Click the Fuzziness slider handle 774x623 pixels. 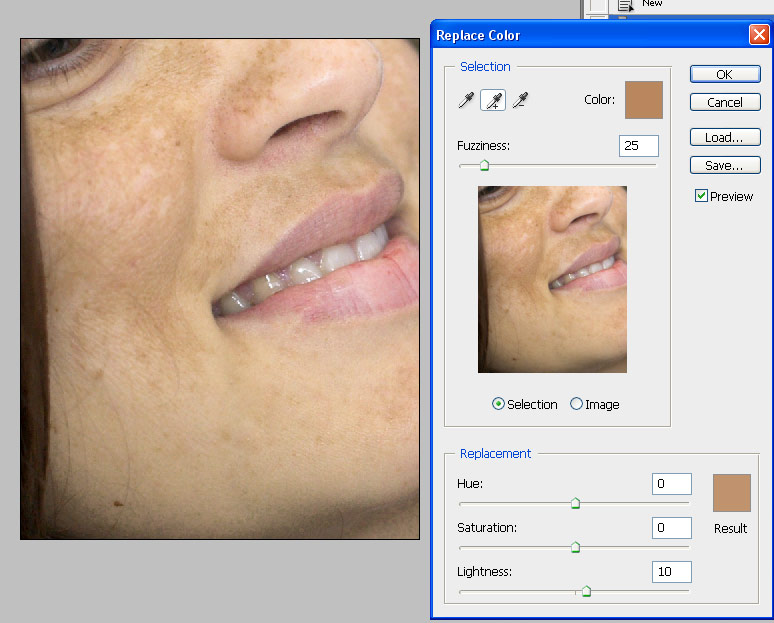click(484, 166)
